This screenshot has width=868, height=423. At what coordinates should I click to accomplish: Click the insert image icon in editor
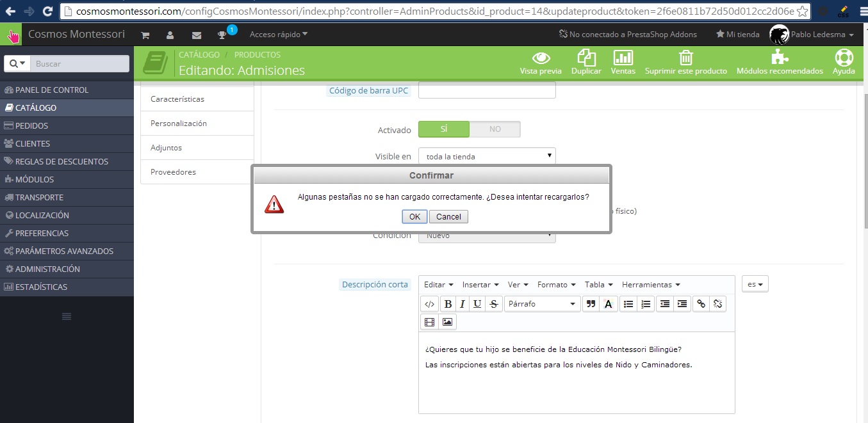click(447, 322)
